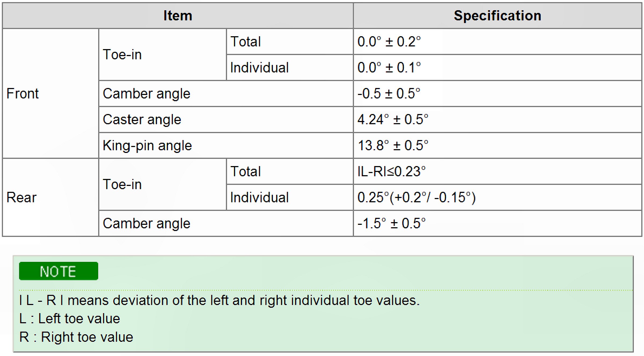644x356 pixels.
Task: Click the Rear Toe-in label cell
Action: tap(122, 185)
